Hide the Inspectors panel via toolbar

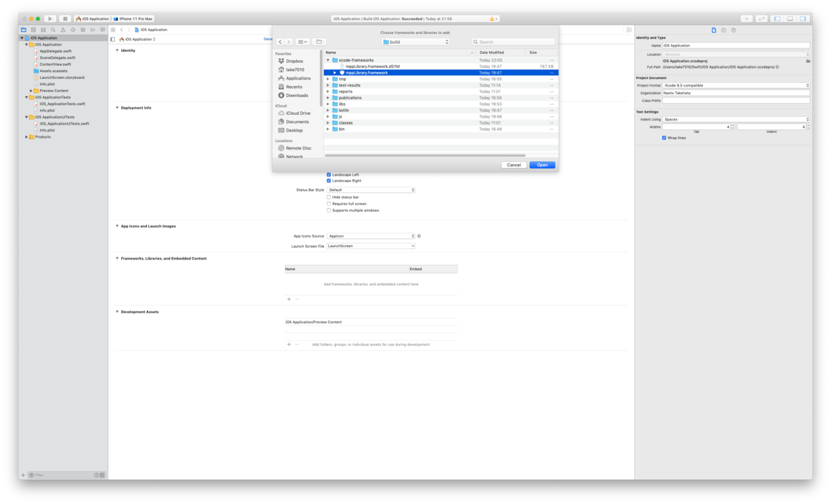[x=803, y=19]
